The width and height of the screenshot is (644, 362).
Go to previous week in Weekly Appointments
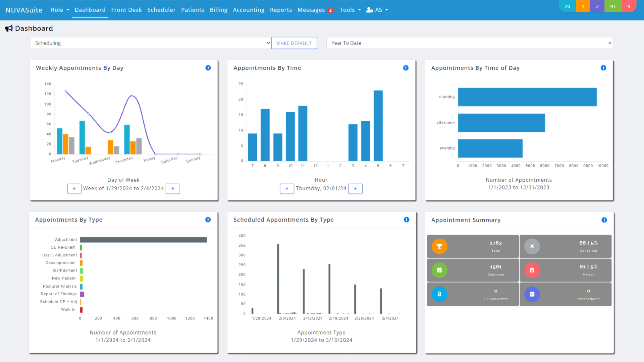[x=74, y=189]
